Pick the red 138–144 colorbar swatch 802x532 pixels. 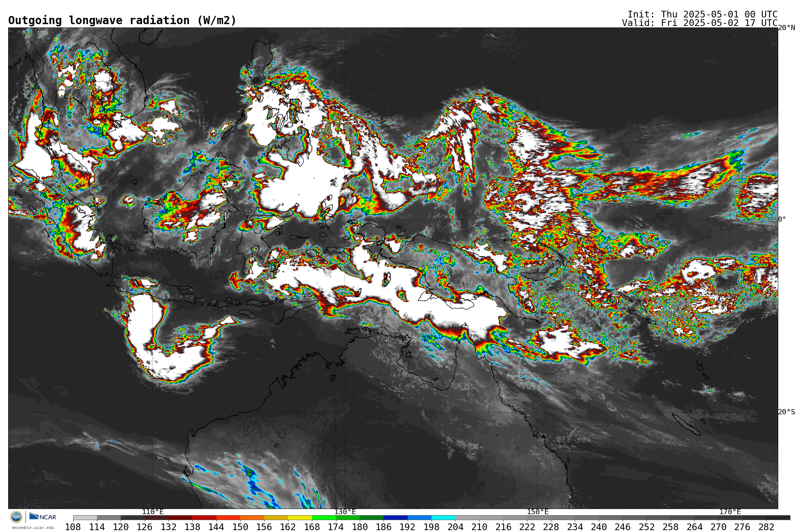(204, 518)
